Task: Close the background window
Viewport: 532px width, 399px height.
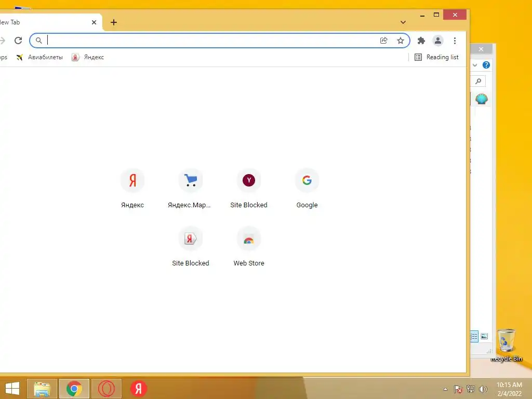Action: click(x=481, y=49)
